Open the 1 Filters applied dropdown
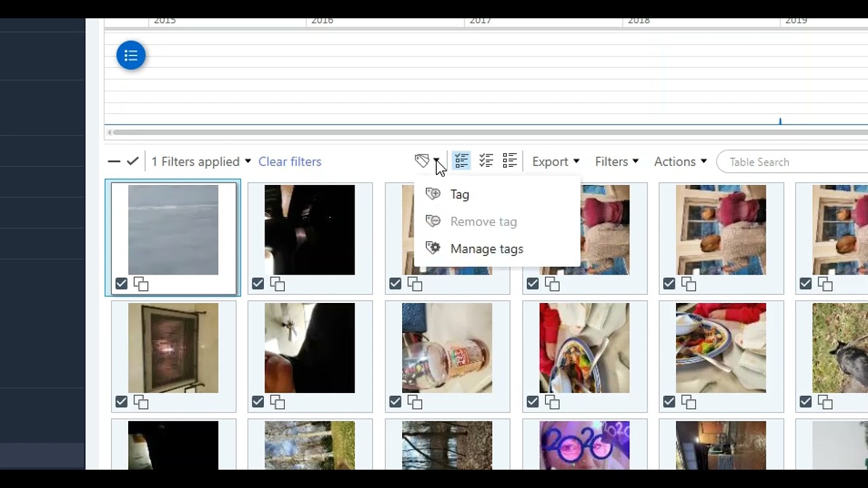The width and height of the screenshot is (868, 488). click(x=201, y=161)
